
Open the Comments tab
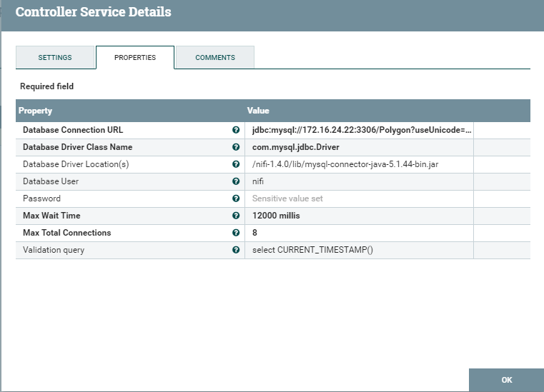coord(215,58)
